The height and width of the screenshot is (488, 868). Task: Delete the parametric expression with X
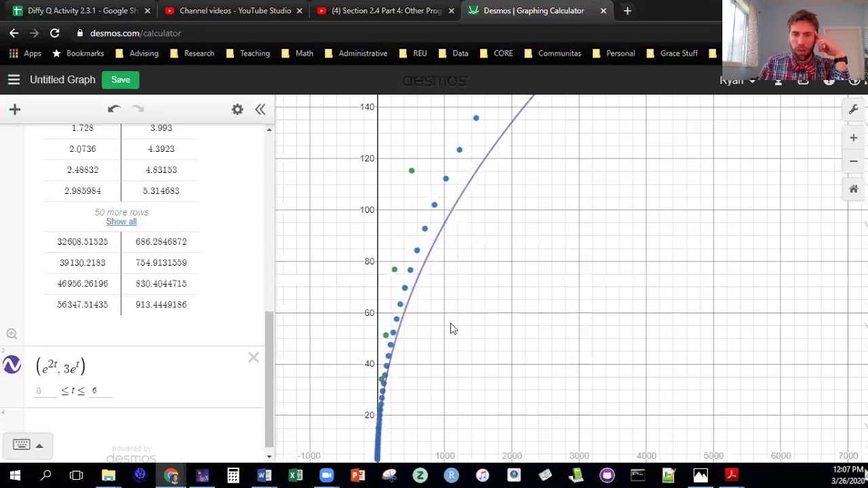click(x=253, y=357)
